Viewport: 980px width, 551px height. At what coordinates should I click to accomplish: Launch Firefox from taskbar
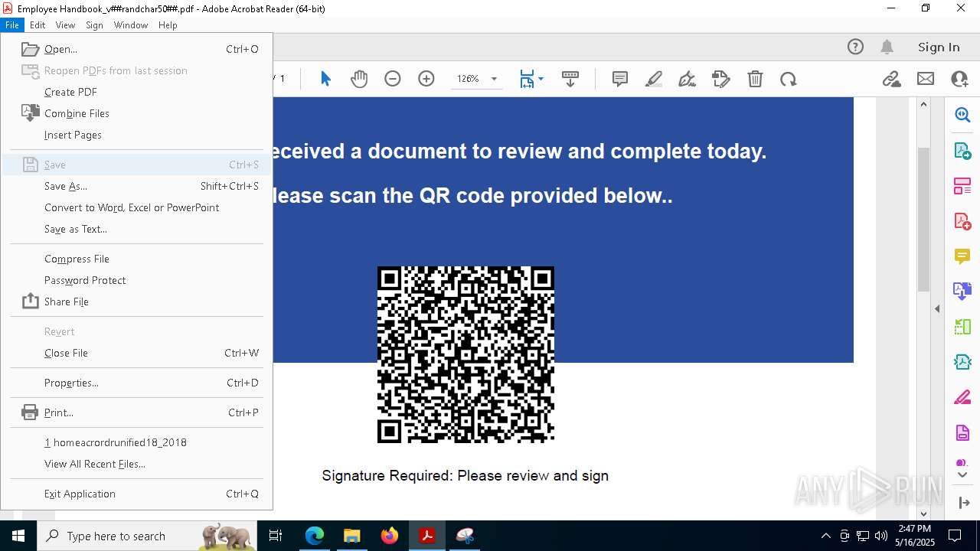point(390,536)
